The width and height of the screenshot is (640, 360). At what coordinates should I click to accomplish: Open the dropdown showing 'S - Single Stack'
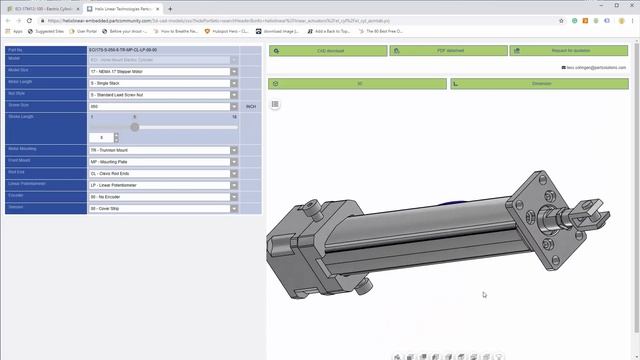163,83
